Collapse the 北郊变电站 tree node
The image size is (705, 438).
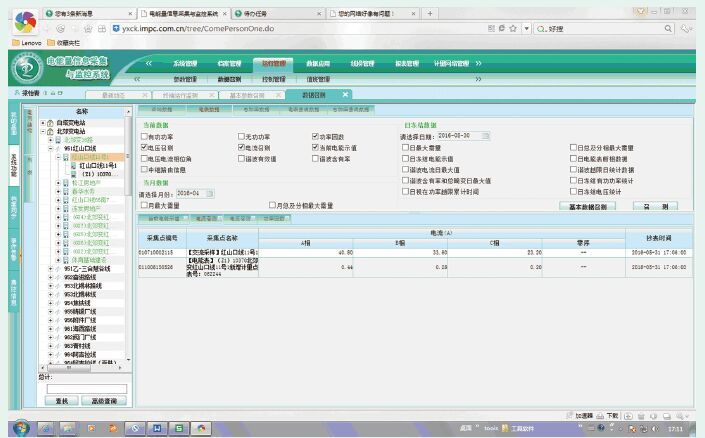tap(41, 132)
